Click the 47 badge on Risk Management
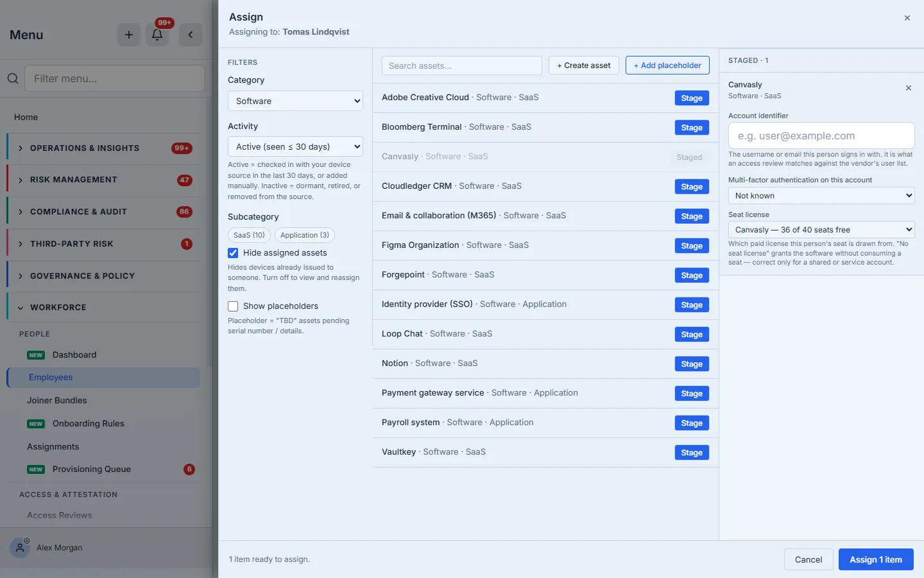Viewport: 924px width, 578px height. (x=185, y=180)
